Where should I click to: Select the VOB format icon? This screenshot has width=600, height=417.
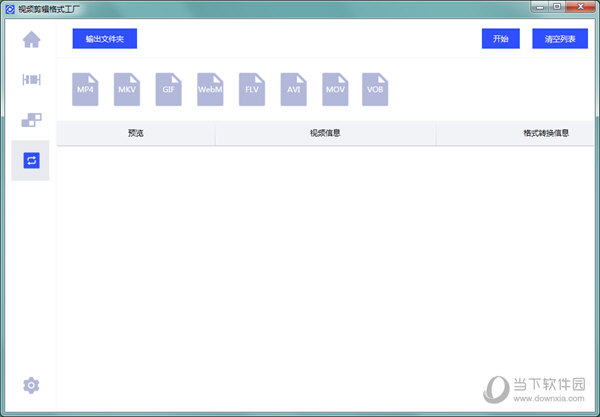[x=375, y=89]
